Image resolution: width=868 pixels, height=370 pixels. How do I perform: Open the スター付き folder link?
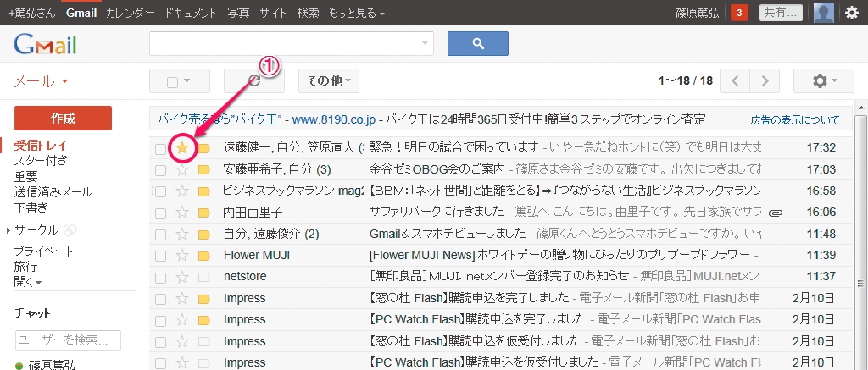pos(41,161)
